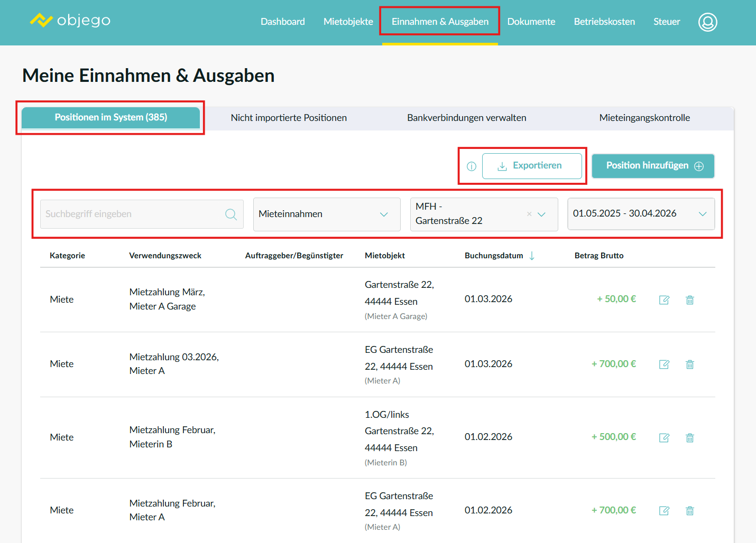This screenshot has width=756, height=543.
Task: Delete the 50,00 € Garage rent entry
Action: pyautogui.click(x=690, y=300)
